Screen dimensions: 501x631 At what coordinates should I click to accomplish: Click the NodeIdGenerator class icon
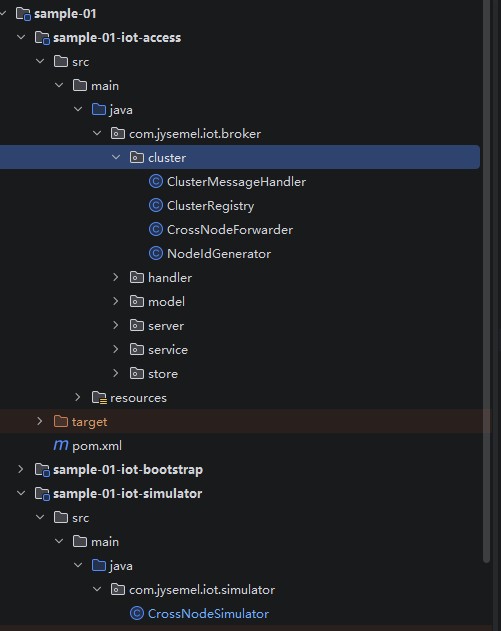156,254
